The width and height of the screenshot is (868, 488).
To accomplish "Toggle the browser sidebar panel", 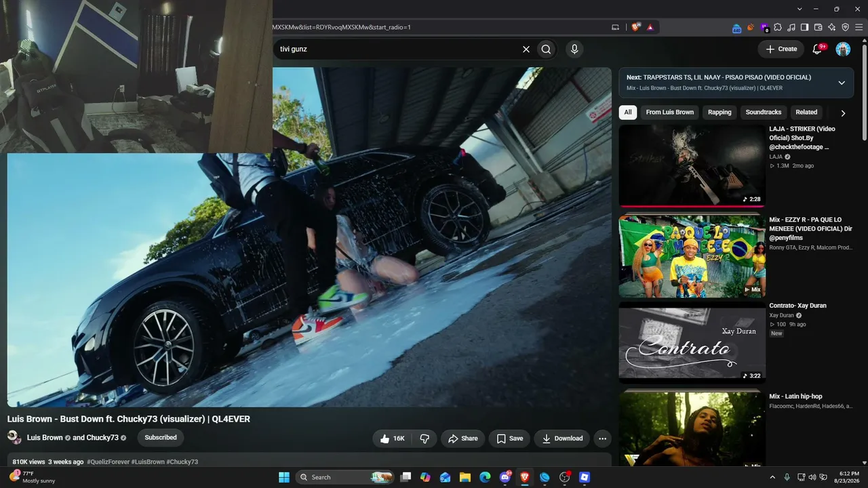I will click(805, 27).
